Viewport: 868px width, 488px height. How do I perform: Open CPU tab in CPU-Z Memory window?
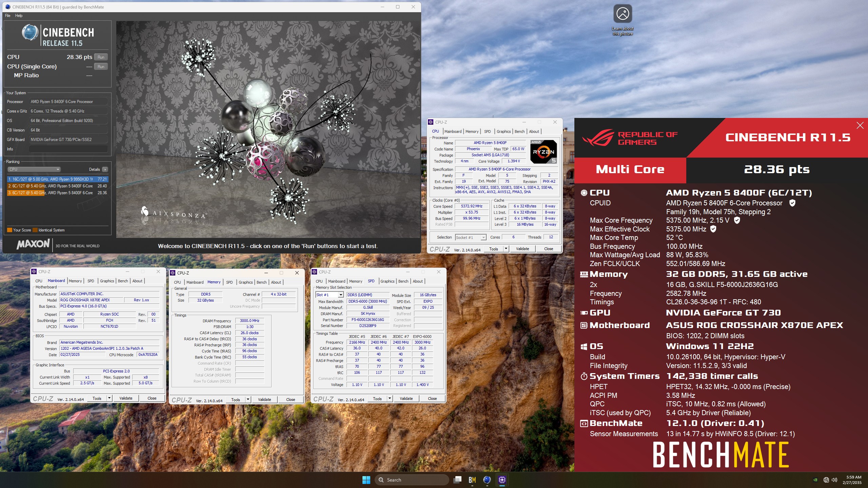click(177, 282)
